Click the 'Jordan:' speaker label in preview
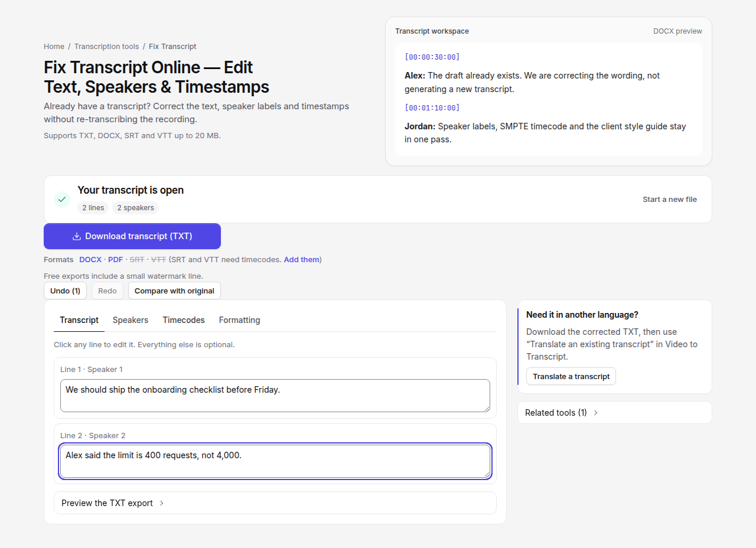Screen dimensions: 756x548 pyautogui.click(x=420, y=126)
